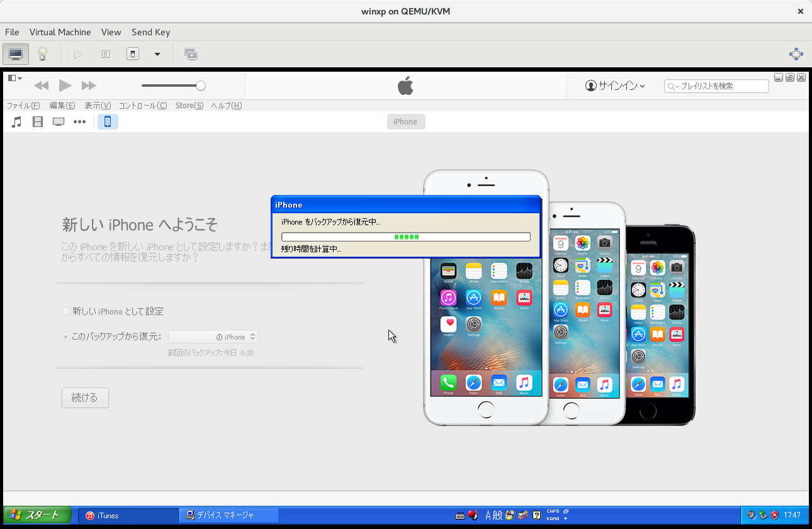Open the red Security Center shield icon

click(x=774, y=515)
